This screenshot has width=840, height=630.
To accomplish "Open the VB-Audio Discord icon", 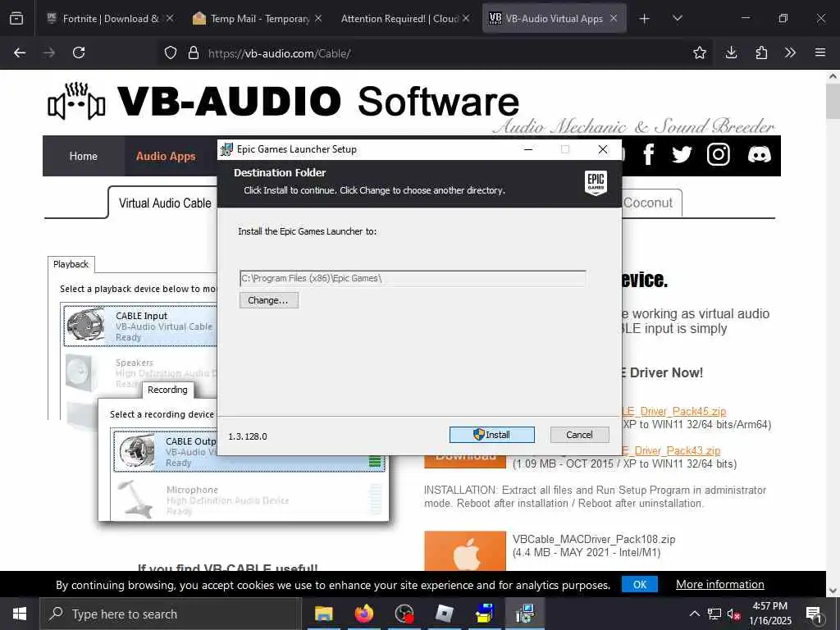I will coord(759,154).
